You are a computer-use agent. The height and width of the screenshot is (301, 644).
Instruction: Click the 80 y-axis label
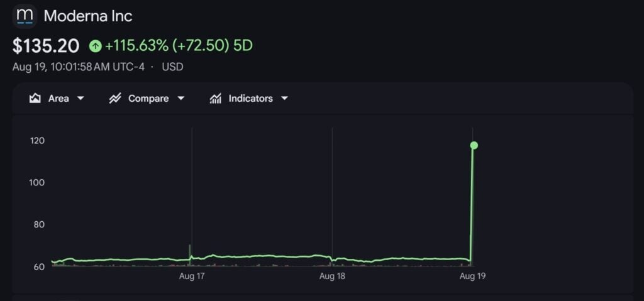(38, 224)
